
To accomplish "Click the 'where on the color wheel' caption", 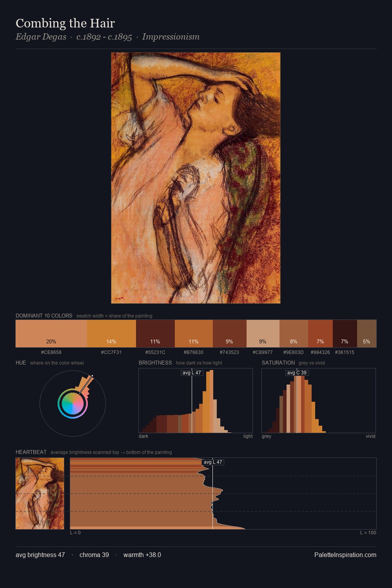I will click(57, 363).
